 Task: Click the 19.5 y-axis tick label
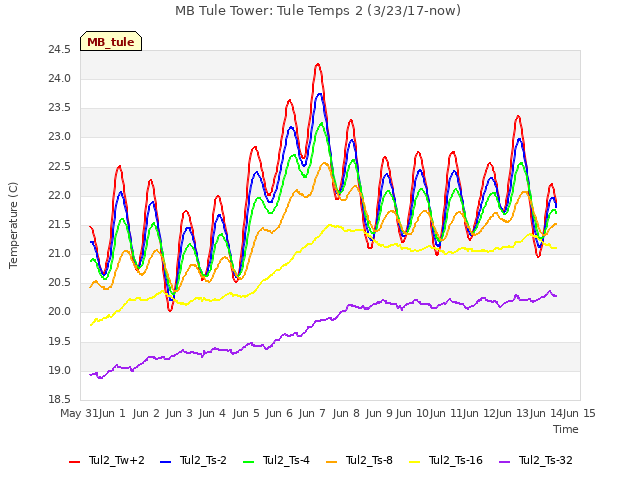click(59, 342)
